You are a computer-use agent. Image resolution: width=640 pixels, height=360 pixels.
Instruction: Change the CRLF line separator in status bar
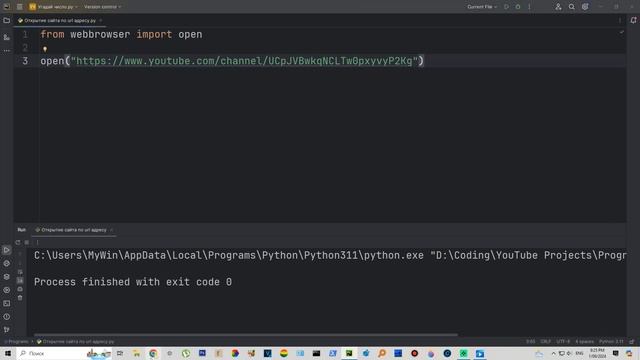click(x=545, y=342)
